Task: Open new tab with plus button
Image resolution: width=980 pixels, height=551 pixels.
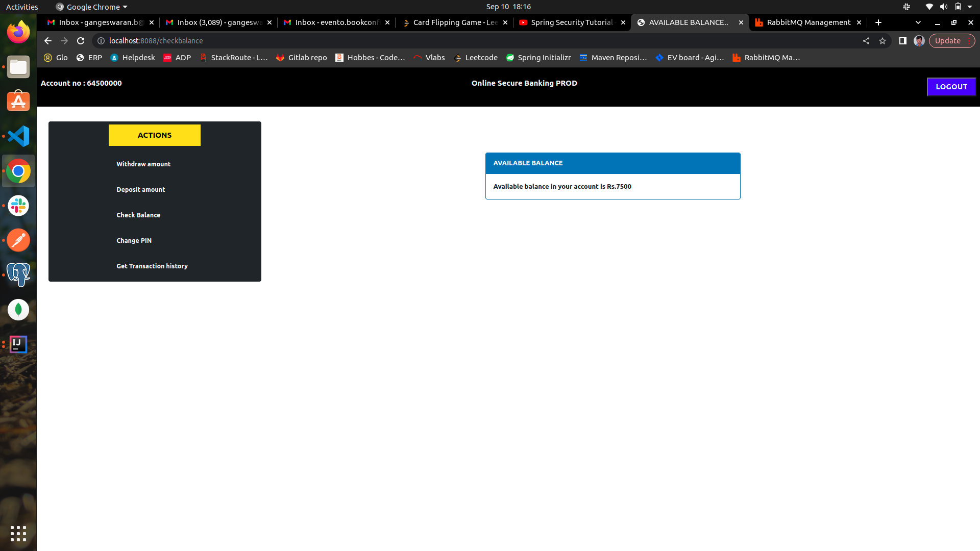Action: (878, 22)
